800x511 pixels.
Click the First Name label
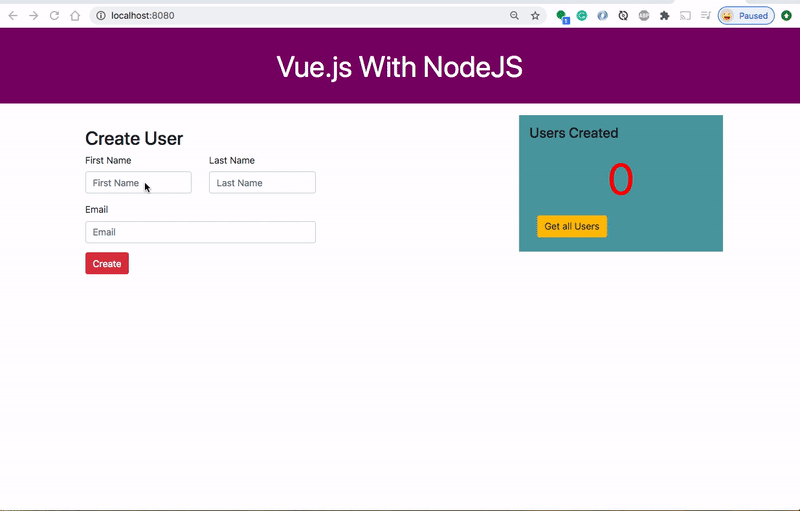[x=108, y=161]
